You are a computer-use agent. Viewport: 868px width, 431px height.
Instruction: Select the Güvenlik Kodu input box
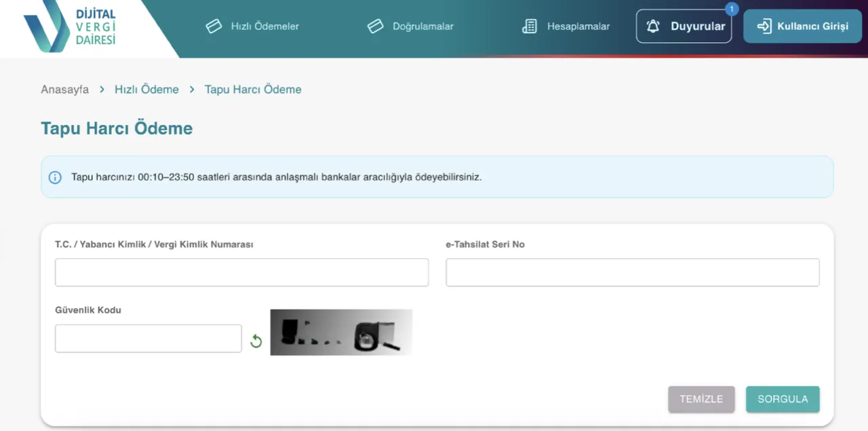[x=148, y=339]
